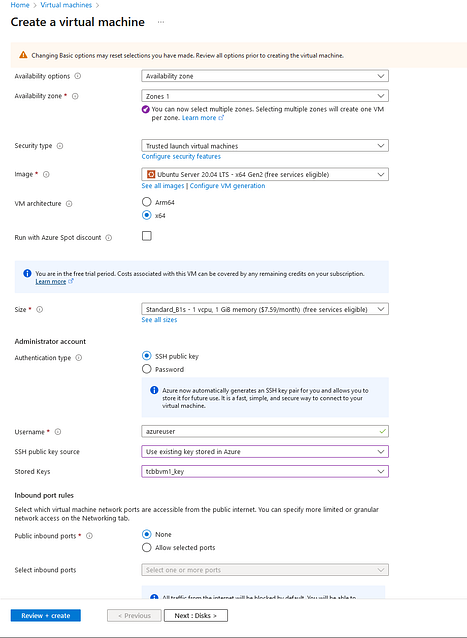Navigate to Home breadcrumb

pyautogui.click(x=20, y=5)
